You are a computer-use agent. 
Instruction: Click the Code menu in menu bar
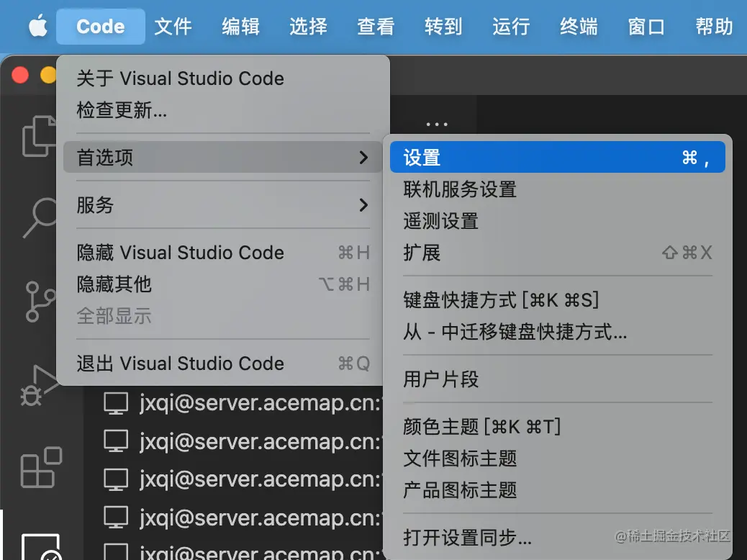click(x=101, y=26)
